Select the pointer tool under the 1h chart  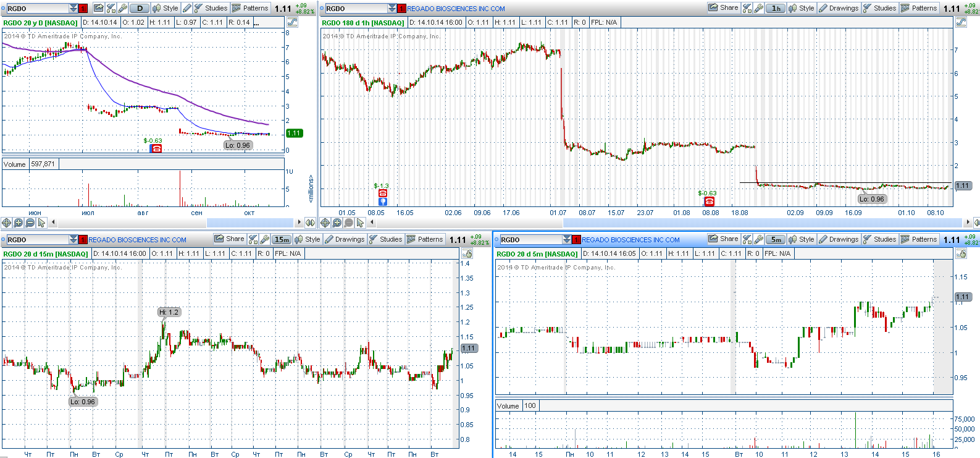[360, 223]
